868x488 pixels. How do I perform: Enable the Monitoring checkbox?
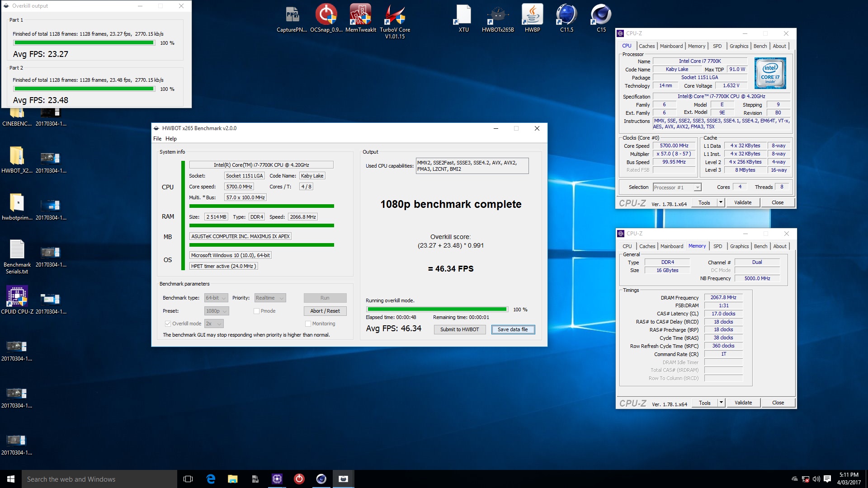308,324
